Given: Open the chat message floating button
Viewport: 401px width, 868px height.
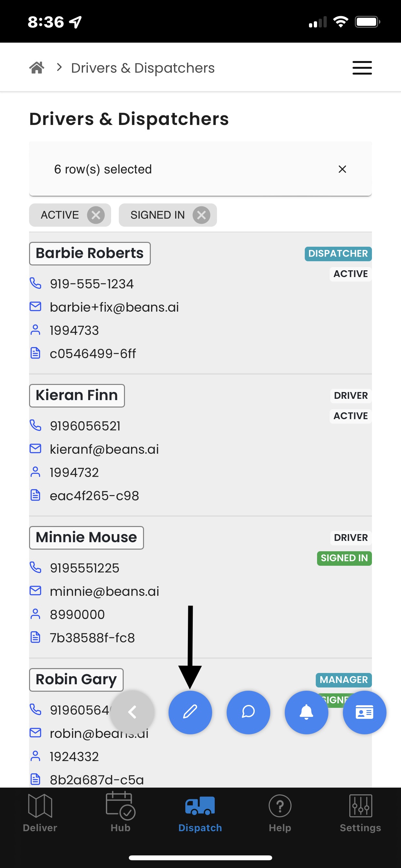Looking at the screenshot, I should 248,712.
